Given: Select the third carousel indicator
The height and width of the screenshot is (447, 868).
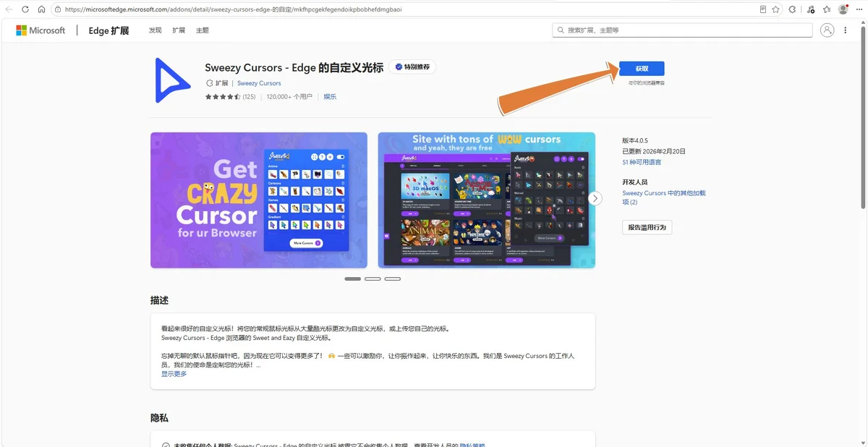Looking at the screenshot, I should pos(392,278).
